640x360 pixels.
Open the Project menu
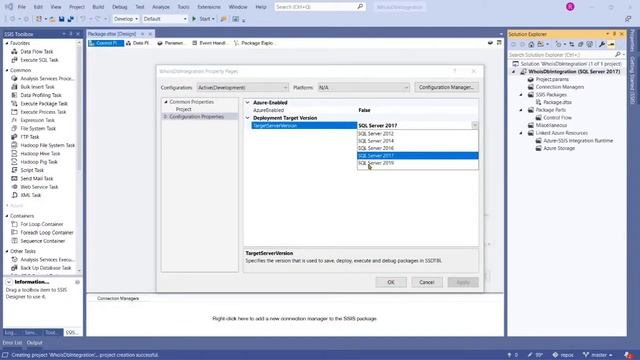click(x=76, y=7)
